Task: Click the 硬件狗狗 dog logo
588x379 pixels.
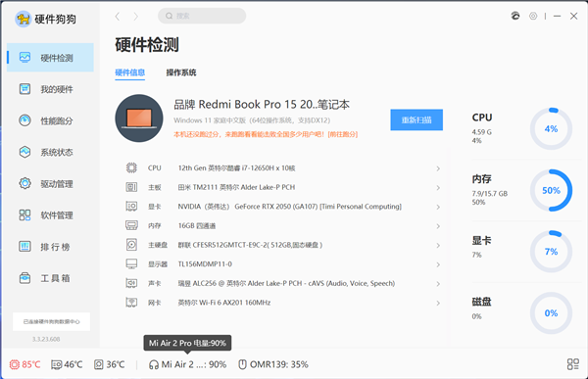Action: [x=24, y=19]
